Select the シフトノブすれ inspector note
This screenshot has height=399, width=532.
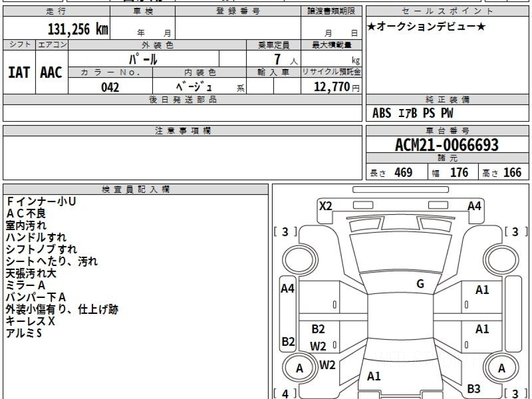pyautogui.click(x=42, y=250)
